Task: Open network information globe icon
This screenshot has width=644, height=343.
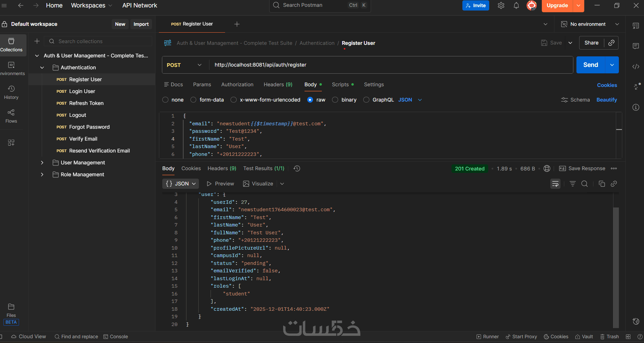Action: tap(547, 168)
